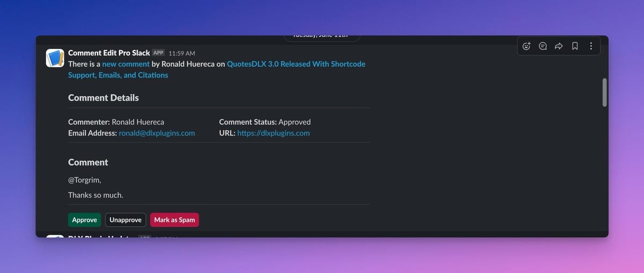644x273 pixels.
Task: Visit the https://dlxplugins.com URL link
Action: (x=273, y=133)
